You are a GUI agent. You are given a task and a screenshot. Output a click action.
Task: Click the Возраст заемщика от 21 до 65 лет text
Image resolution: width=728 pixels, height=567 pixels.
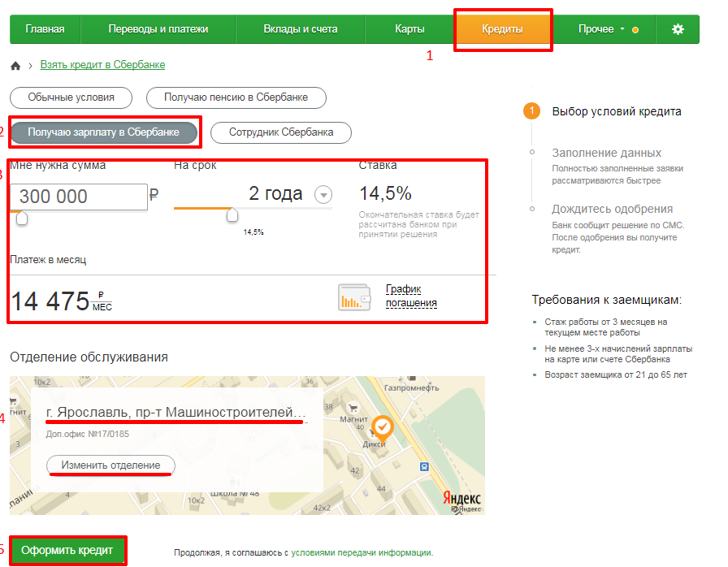pos(616,375)
